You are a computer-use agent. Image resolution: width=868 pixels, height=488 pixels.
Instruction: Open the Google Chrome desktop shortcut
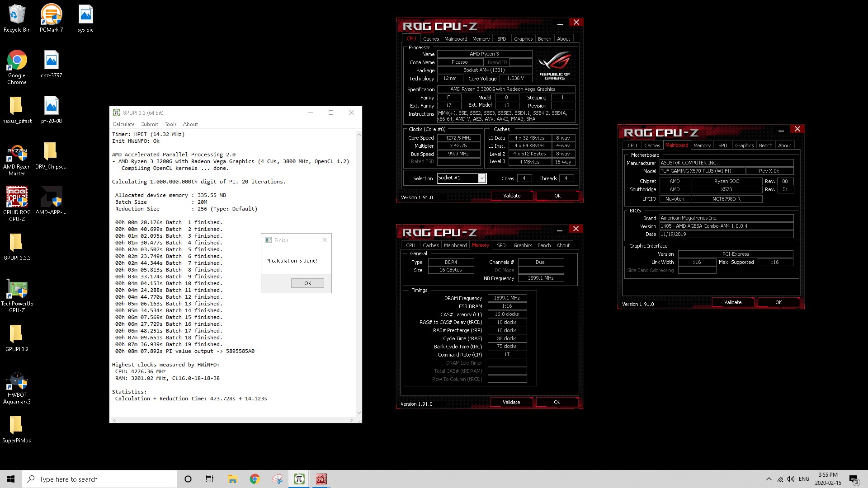click(x=17, y=67)
